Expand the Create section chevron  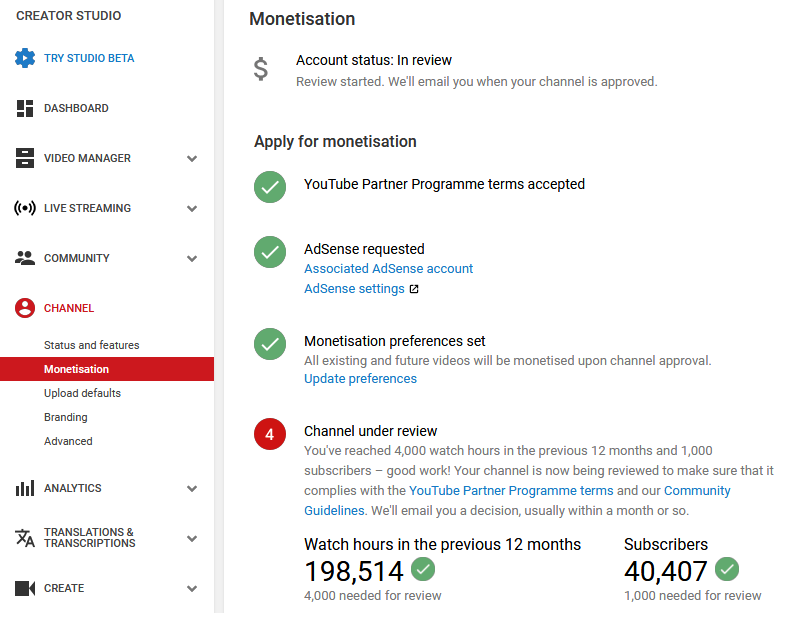coord(192,589)
